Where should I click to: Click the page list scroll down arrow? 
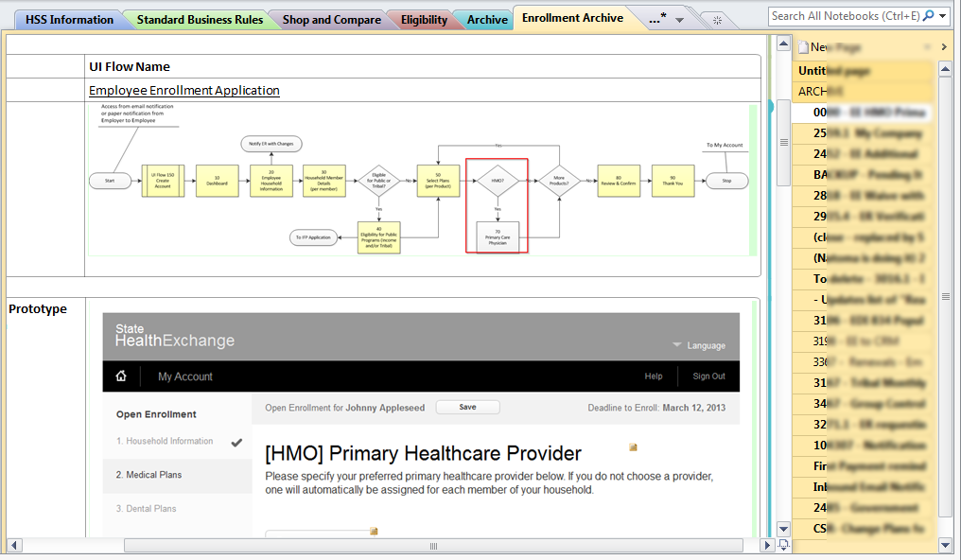tap(945, 544)
